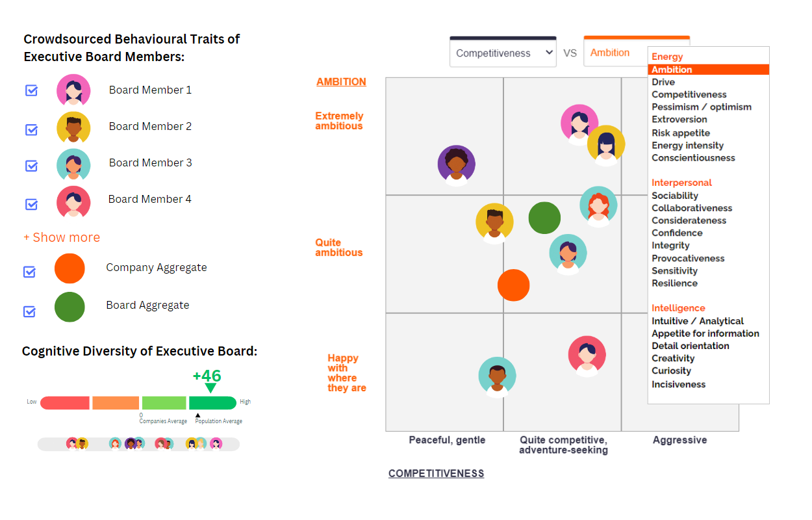
Task: Click red avatar in bottom chart row
Action: [587, 356]
